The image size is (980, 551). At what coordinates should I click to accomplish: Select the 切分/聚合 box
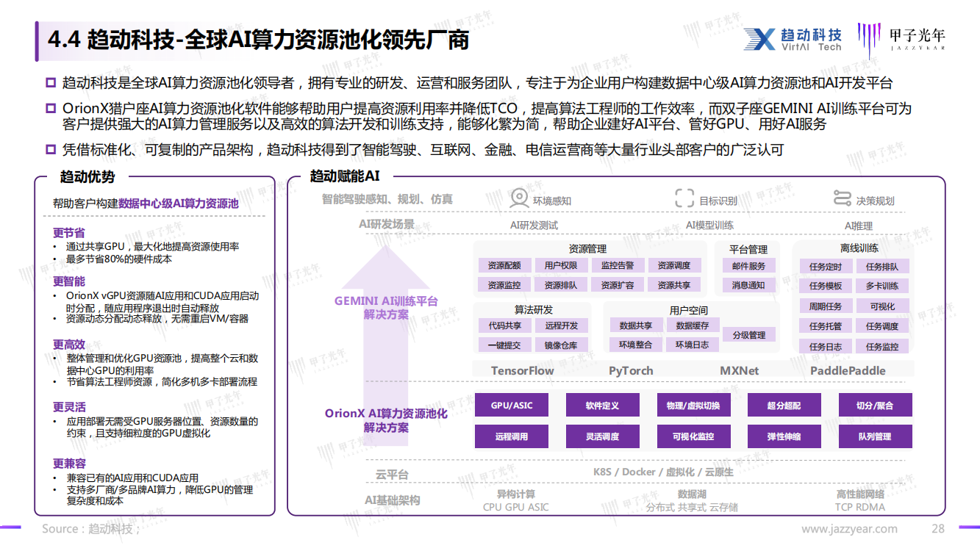coord(875,406)
